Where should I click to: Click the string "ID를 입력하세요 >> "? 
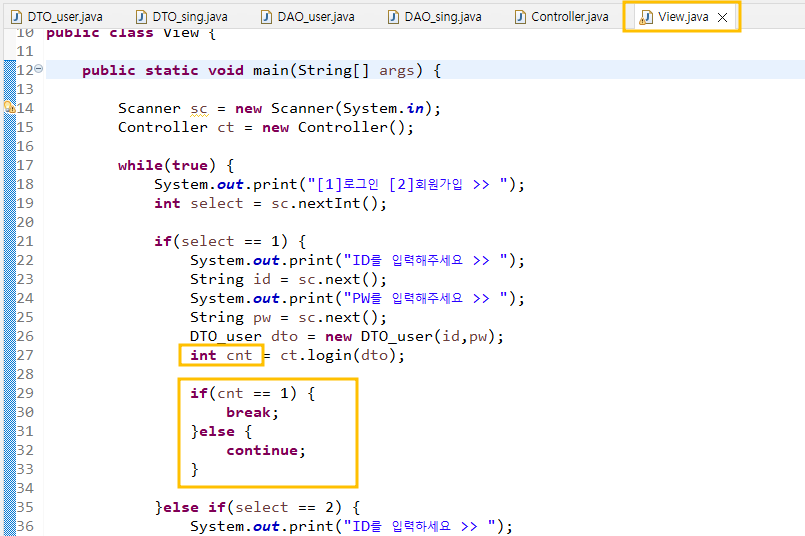pyautogui.click(x=419, y=526)
